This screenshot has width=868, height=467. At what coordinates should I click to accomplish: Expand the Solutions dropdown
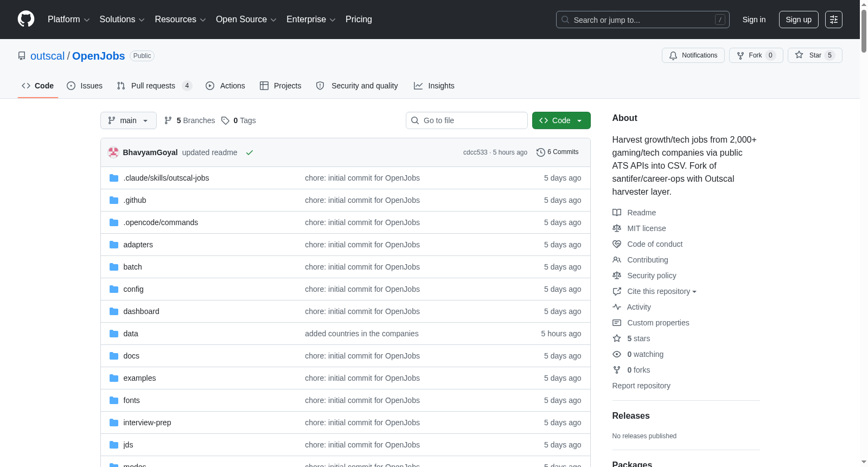122,20
